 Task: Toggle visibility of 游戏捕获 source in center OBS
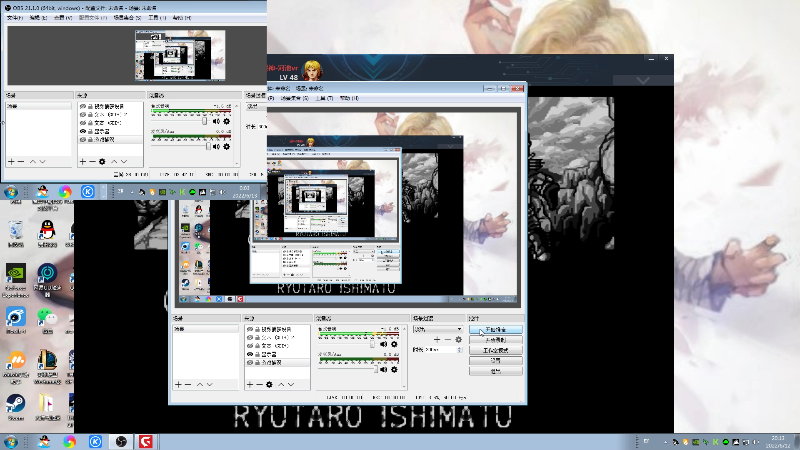click(x=250, y=362)
